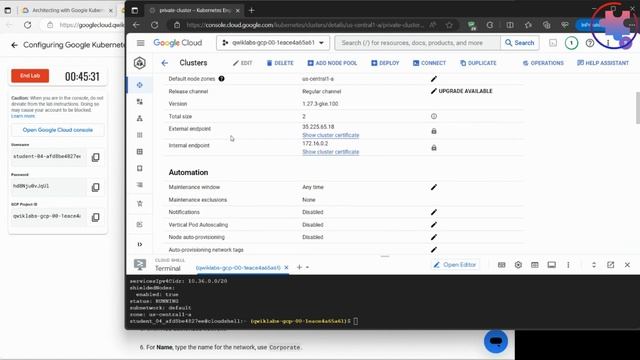640x360 pixels.
Task: Edit Maintenance window with pencil icon
Action: click(x=433, y=187)
